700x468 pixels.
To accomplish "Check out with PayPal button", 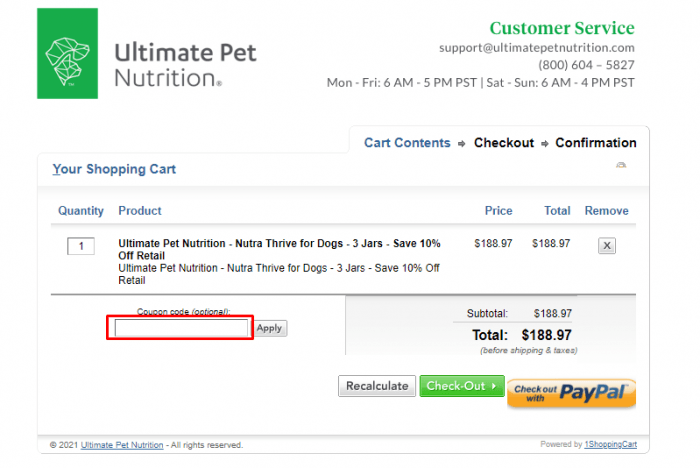I will click(571, 393).
